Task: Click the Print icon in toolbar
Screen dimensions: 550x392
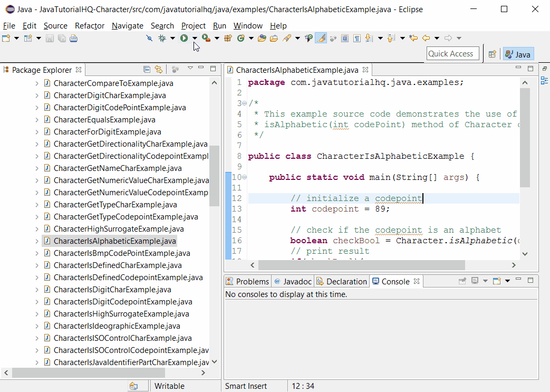Action: pyautogui.click(x=73, y=39)
